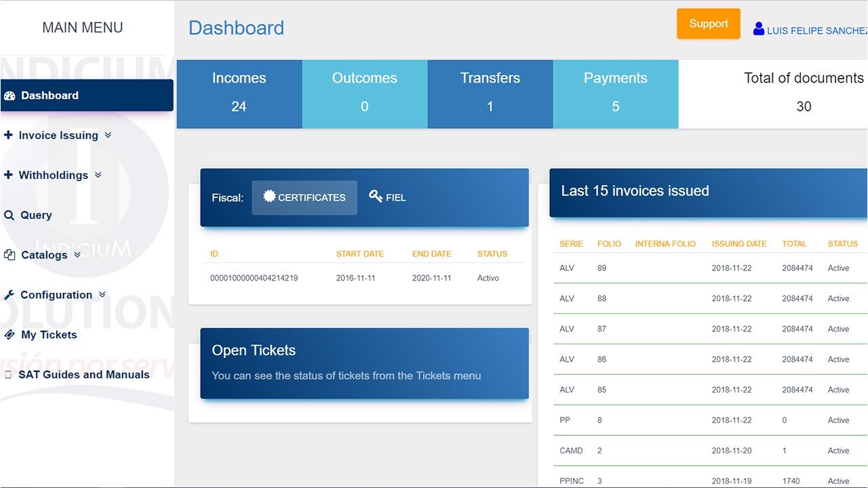Click issuing date 2018-11-20
This screenshot has width=868, height=488.
click(x=732, y=451)
